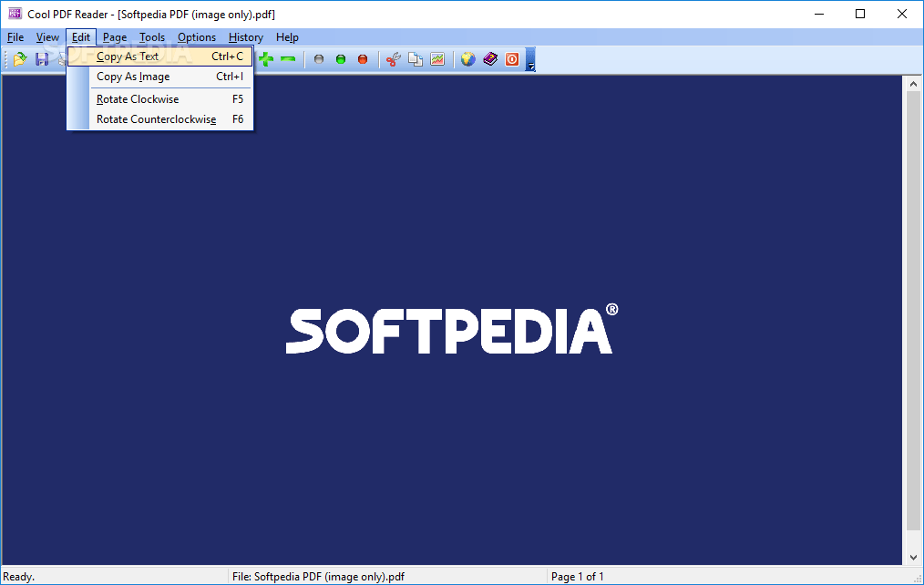Image resolution: width=924 pixels, height=585 pixels.
Task: Open the View menu
Action: point(47,37)
